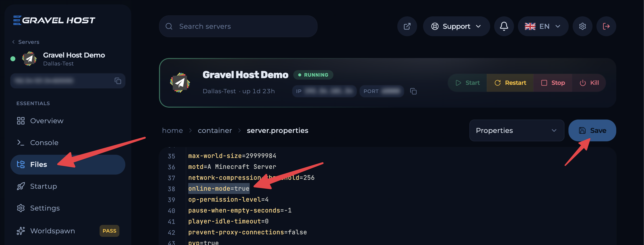Copy the IP and port in header
644x245 pixels.
coord(413,91)
